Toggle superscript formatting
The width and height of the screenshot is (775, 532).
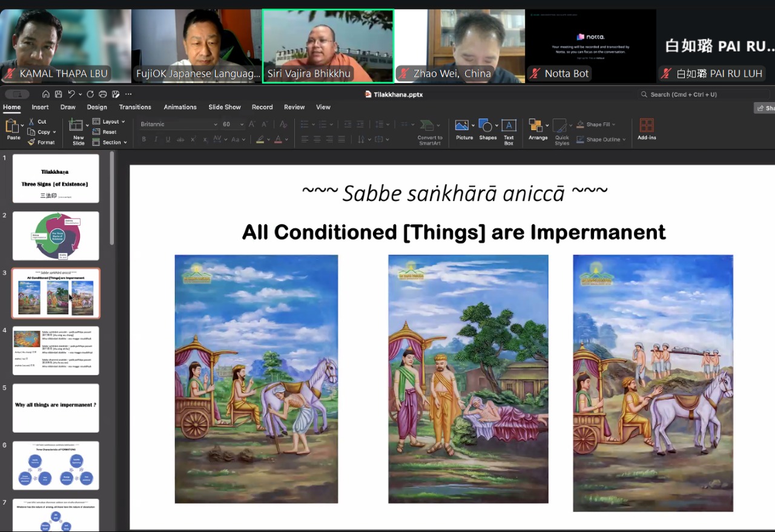(x=193, y=139)
